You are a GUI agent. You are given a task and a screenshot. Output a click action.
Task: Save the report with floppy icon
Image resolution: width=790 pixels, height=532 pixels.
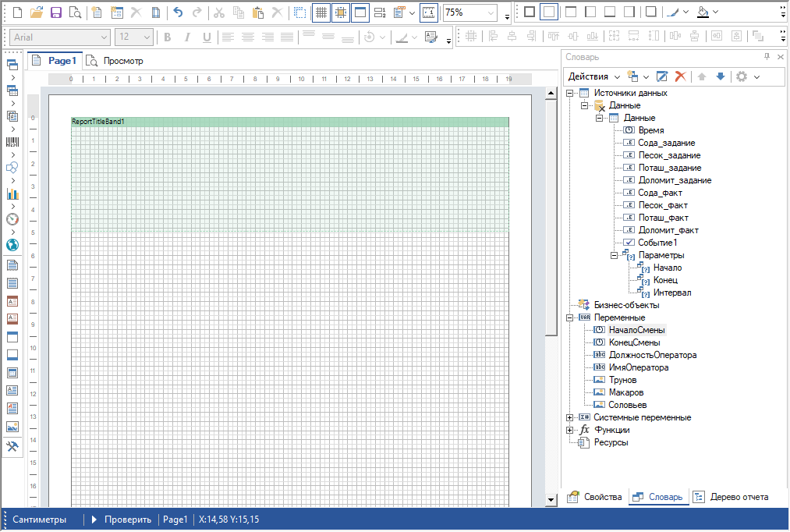[56, 12]
